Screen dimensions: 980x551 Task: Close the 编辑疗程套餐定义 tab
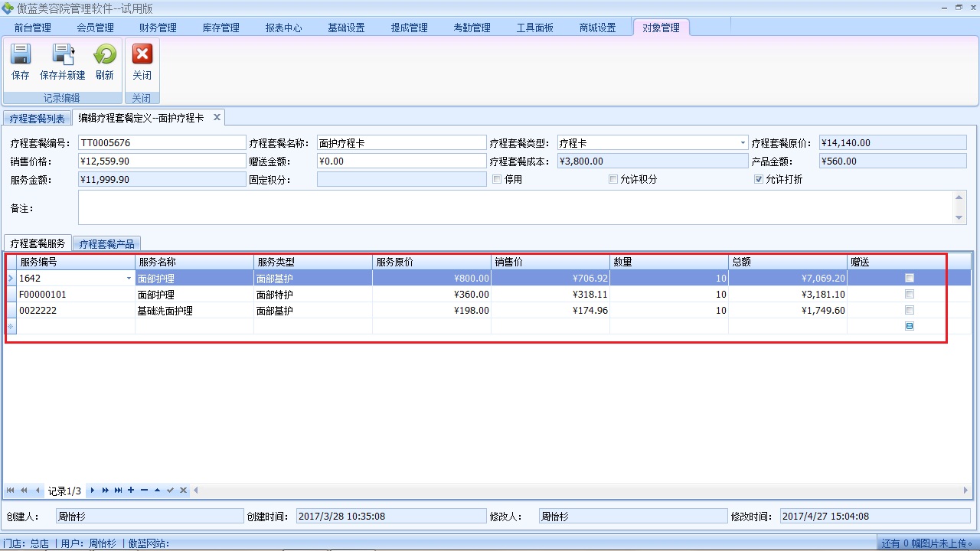point(217,117)
